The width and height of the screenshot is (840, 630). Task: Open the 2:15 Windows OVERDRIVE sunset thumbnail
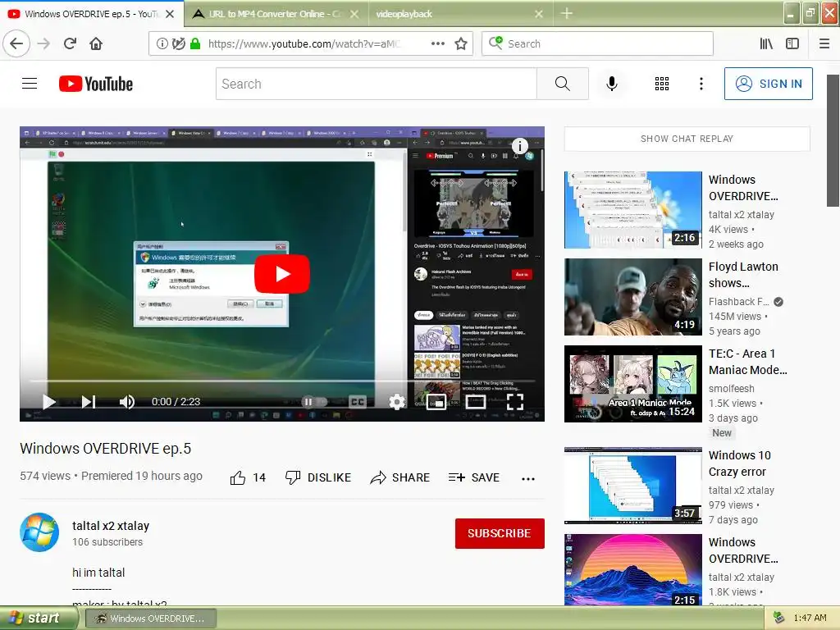tap(632, 570)
